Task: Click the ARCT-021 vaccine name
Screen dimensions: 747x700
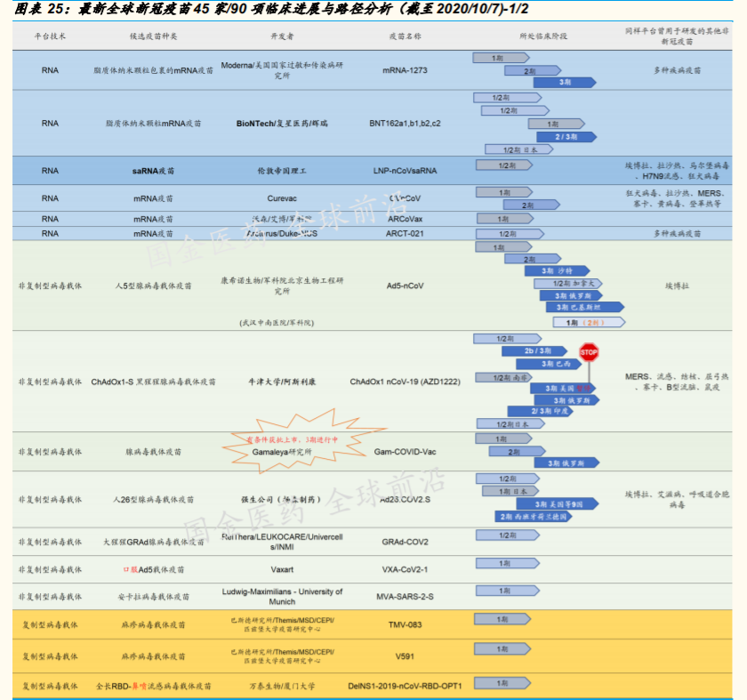Action: click(x=405, y=234)
